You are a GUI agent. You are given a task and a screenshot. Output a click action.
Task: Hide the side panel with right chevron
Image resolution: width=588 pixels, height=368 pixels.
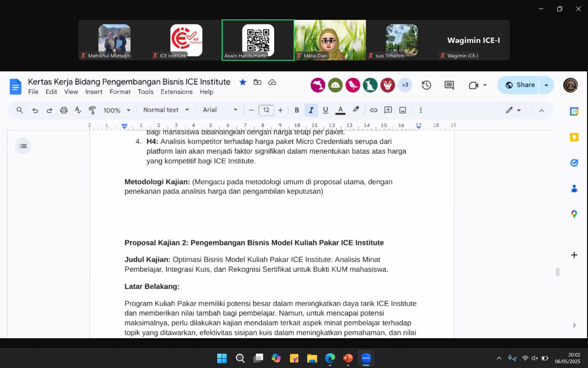574,325
